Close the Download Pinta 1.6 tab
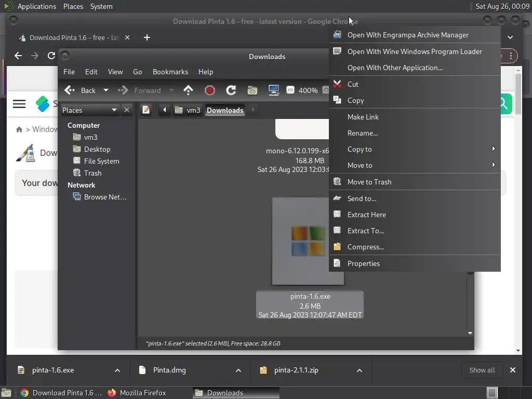The image size is (532, 399). click(127, 37)
